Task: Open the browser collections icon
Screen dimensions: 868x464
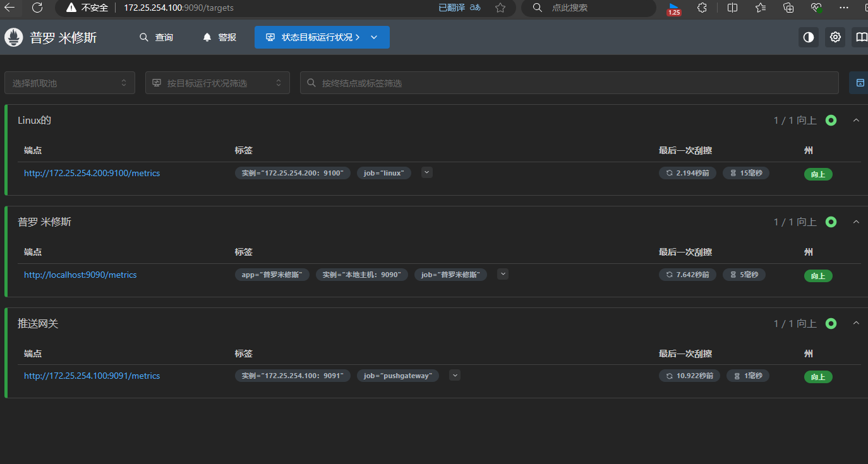Action: pos(788,8)
